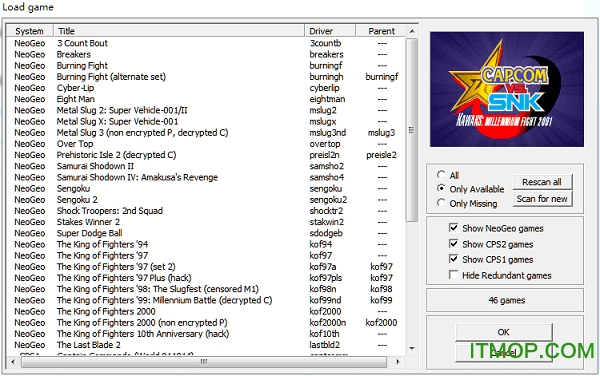This screenshot has width=600, height=376.
Task: Select Prehistoric Isle 2 (decrypted C)
Action: [206, 155]
